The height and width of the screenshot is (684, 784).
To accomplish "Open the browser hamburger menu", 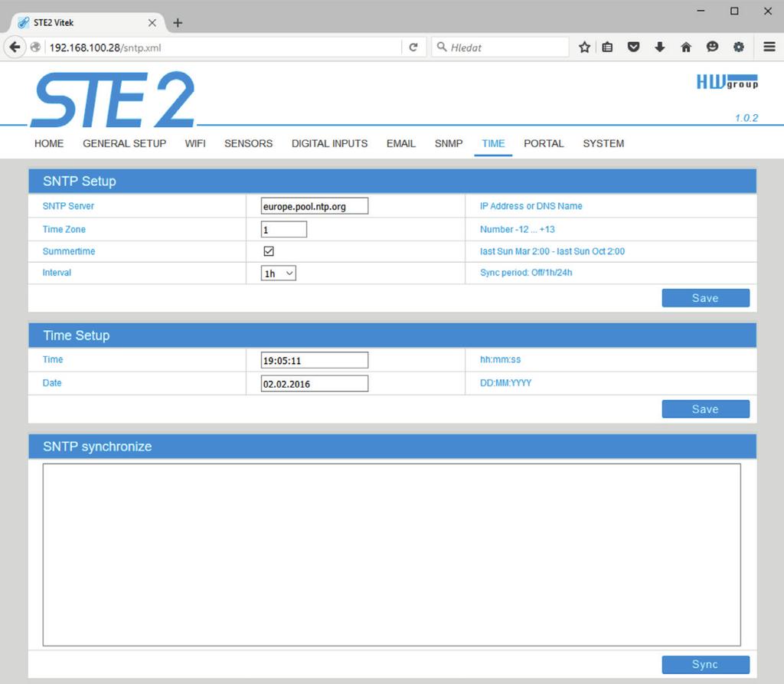I will click(x=769, y=47).
